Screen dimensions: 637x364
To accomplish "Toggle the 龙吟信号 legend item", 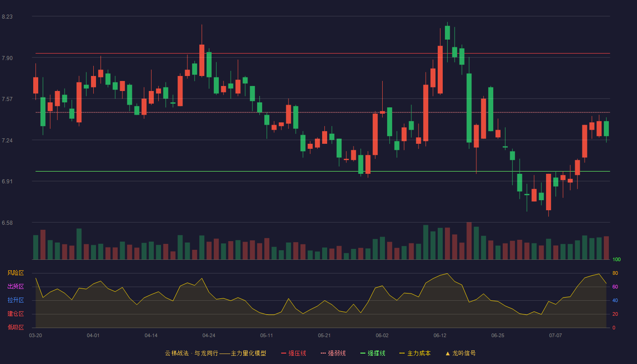I will [x=460, y=353].
